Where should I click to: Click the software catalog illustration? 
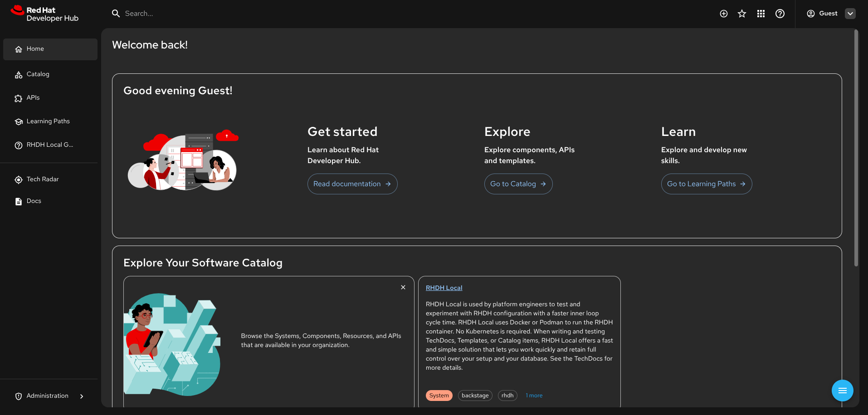tap(172, 344)
